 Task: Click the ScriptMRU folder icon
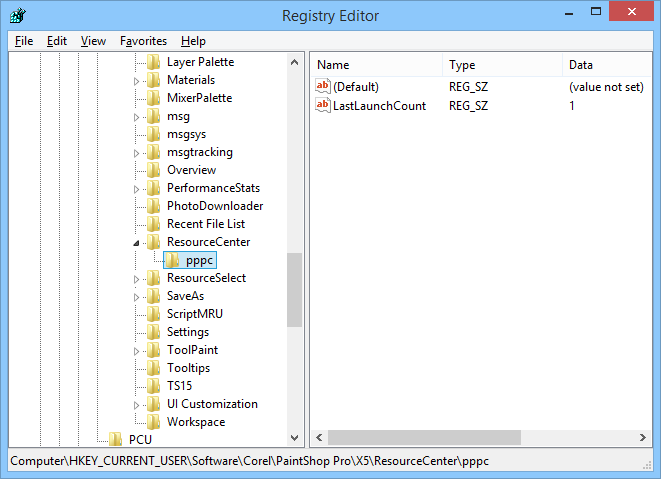coord(153,314)
